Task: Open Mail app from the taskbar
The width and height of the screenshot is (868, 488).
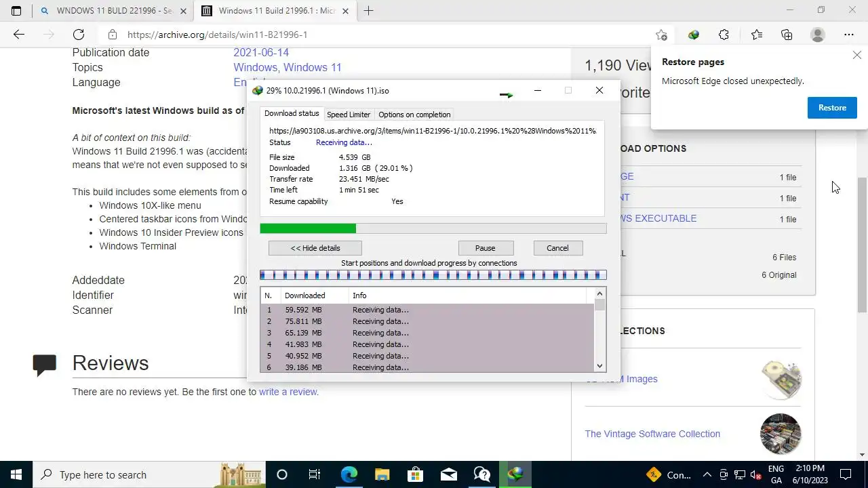Action: click(x=448, y=474)
